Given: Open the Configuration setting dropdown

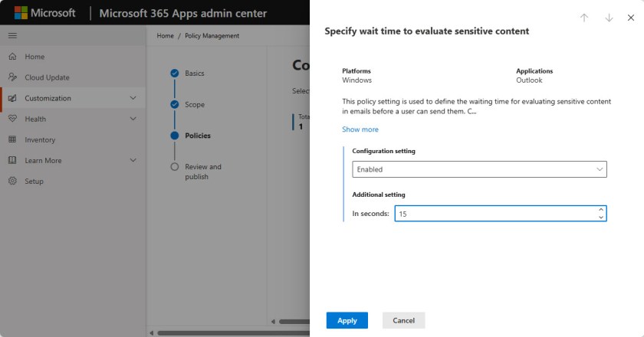Looking at the screenshot, I should [479, 169].
